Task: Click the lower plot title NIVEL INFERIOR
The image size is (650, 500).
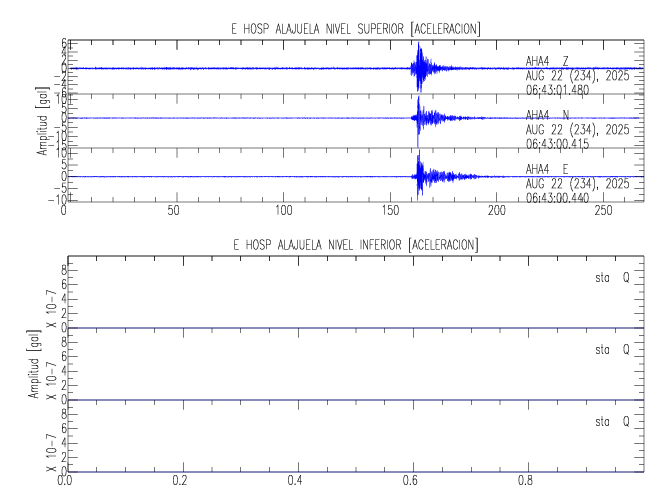Action: [x=355, y=245]
